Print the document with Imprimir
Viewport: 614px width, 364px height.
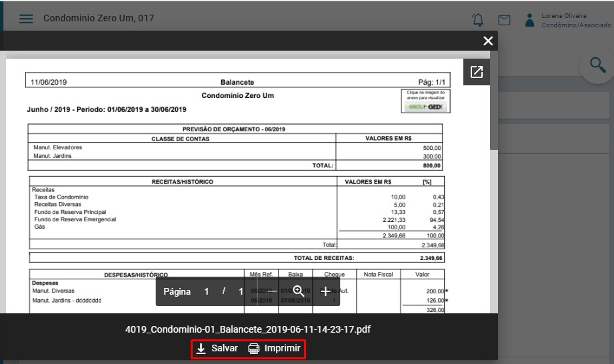tap(275, 349)
